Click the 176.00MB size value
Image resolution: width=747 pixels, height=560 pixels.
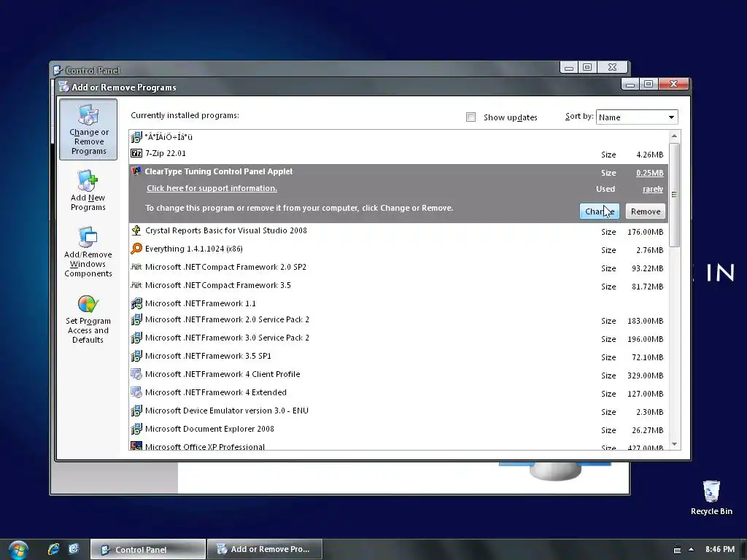click(x=645, y=232)
